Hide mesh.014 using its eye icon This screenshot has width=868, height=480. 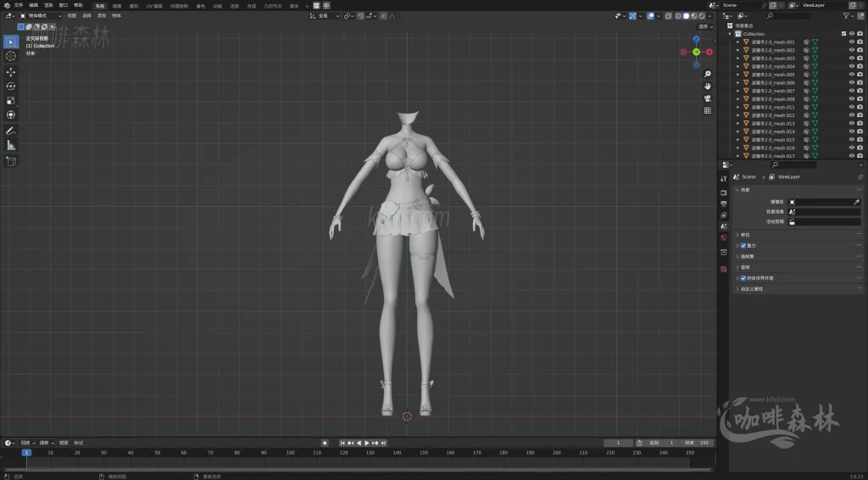[852, 131]
